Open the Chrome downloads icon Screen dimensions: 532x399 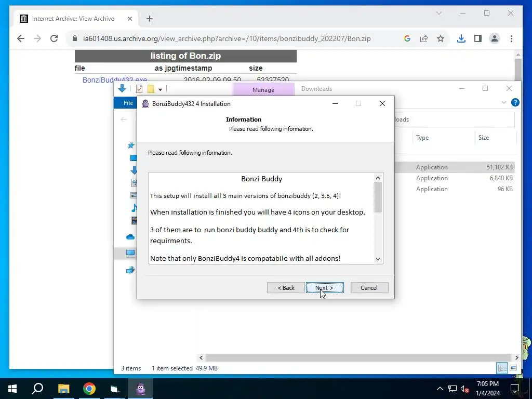(461, 38)
